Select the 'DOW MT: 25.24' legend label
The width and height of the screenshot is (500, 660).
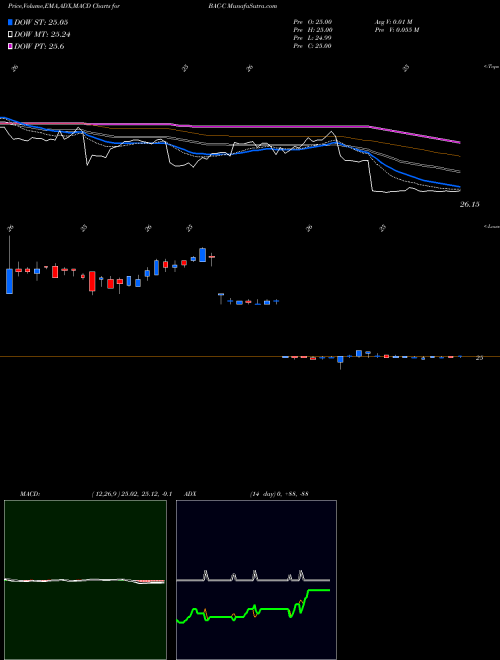(42, 35)
